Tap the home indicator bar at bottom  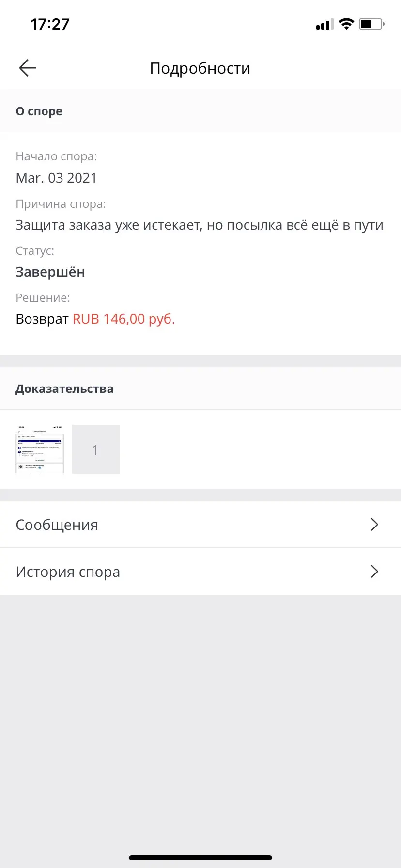tap(200, 857)
